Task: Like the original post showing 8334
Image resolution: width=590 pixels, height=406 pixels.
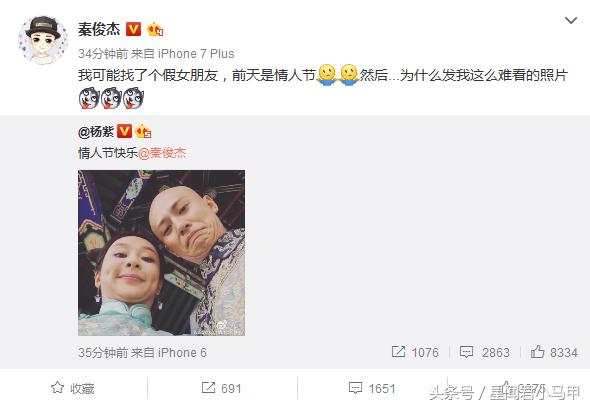Action: (554, 352)
